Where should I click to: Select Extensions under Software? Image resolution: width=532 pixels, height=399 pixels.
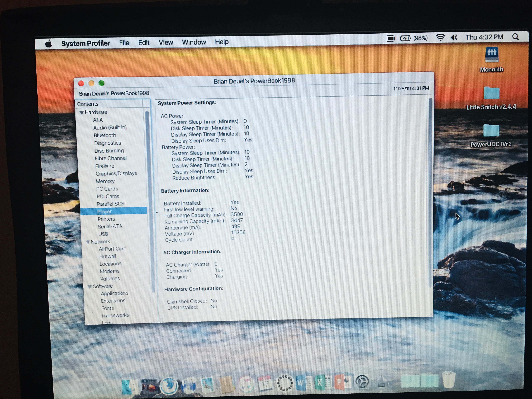click(113, 301)
